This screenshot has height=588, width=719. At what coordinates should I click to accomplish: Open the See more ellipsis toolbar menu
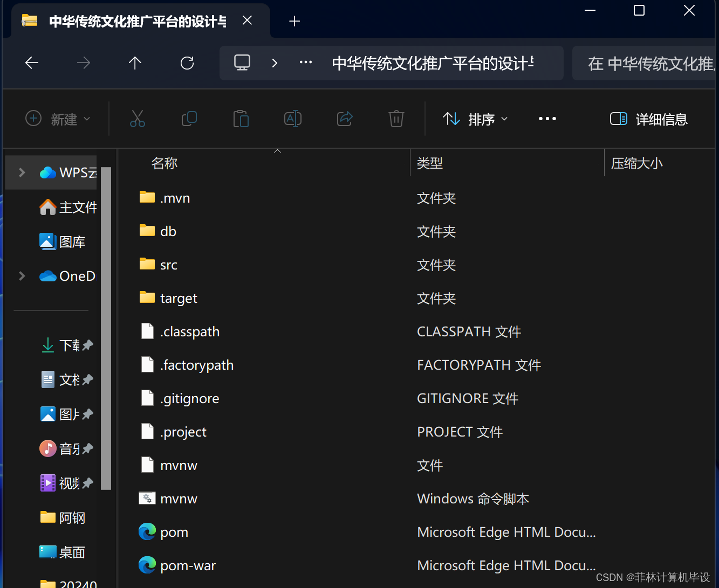pyautogui.click(x=547, y=119)
